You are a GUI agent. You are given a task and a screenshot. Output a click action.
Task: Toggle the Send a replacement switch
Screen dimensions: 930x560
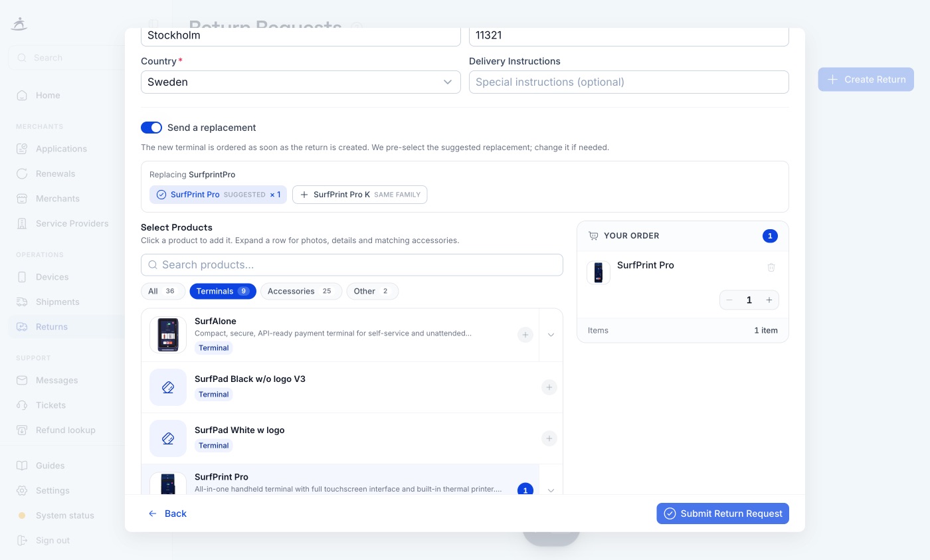(x=151, y=128)
